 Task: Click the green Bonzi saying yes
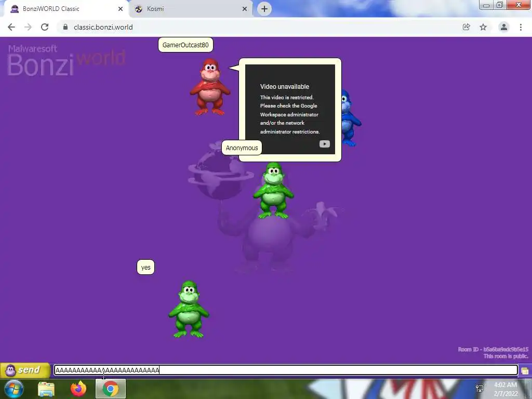pos(189,309)
